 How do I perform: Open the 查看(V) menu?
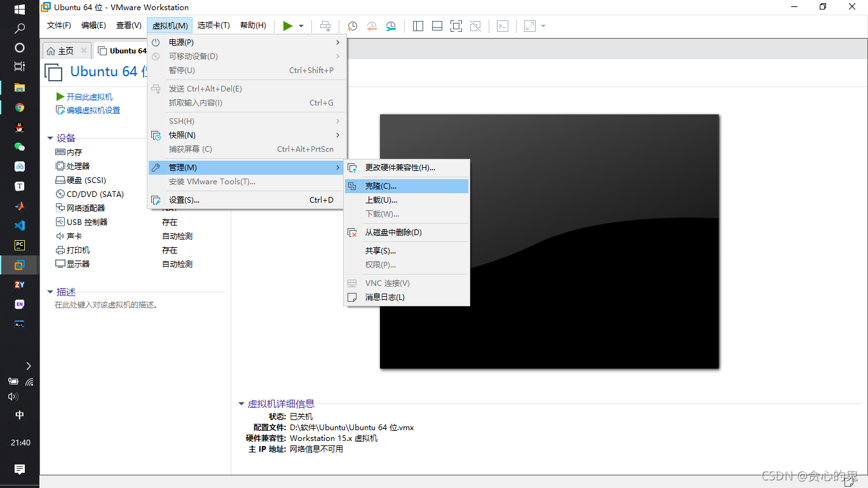coord(128,25)
